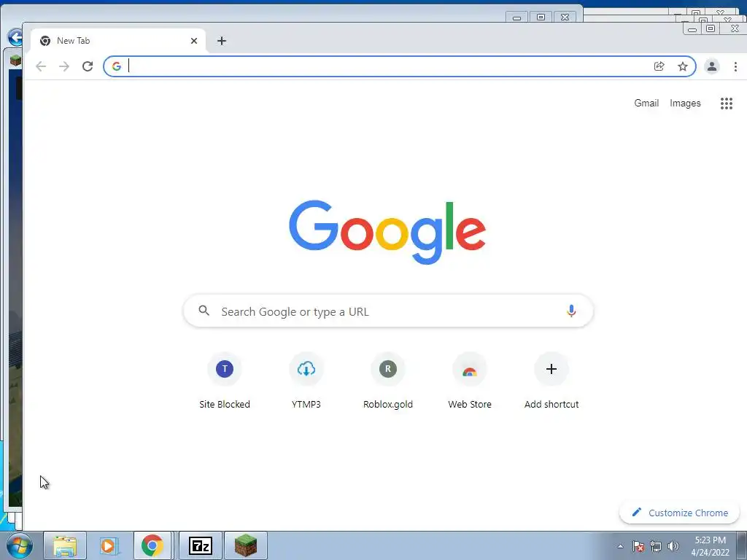Go forward using the forward arrow
The image size is (747, 560).
pyautogui.click(x=64, y=66)
